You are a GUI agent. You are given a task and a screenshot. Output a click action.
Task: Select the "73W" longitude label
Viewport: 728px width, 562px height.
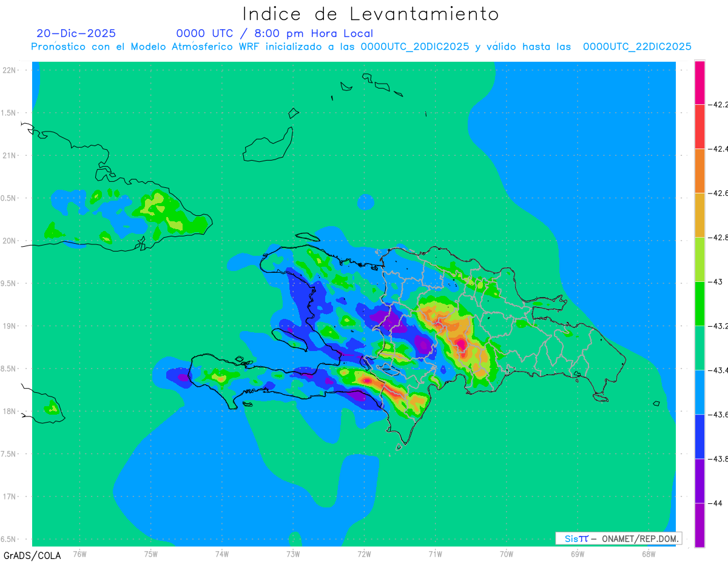pyautogui.click(x=293, y=554)
